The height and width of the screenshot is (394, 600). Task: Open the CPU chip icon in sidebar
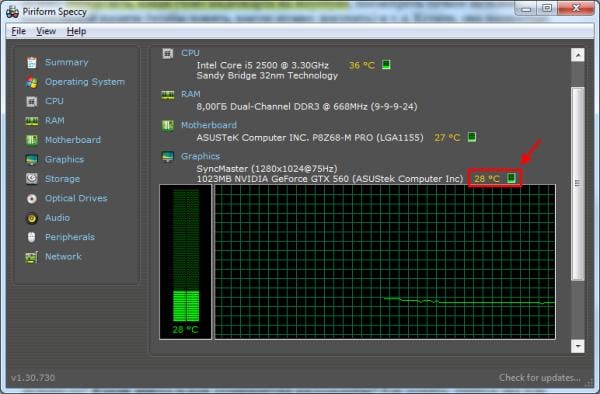pos(32,101)
